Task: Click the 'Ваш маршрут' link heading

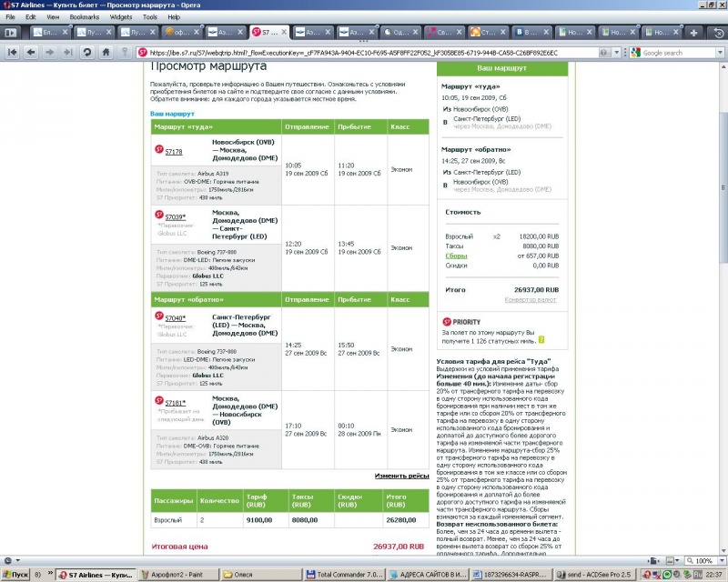Action: click(172, 114)
